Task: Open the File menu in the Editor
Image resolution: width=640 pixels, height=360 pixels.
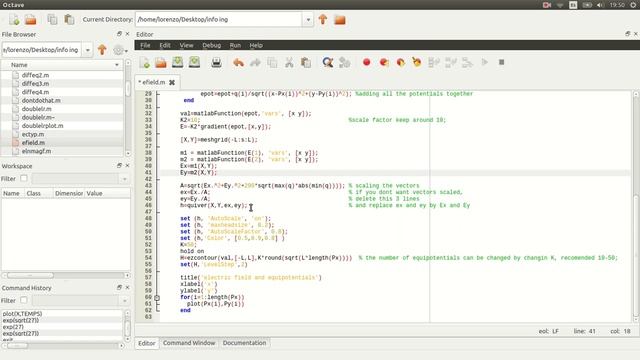Action: [x=145, y=45]
